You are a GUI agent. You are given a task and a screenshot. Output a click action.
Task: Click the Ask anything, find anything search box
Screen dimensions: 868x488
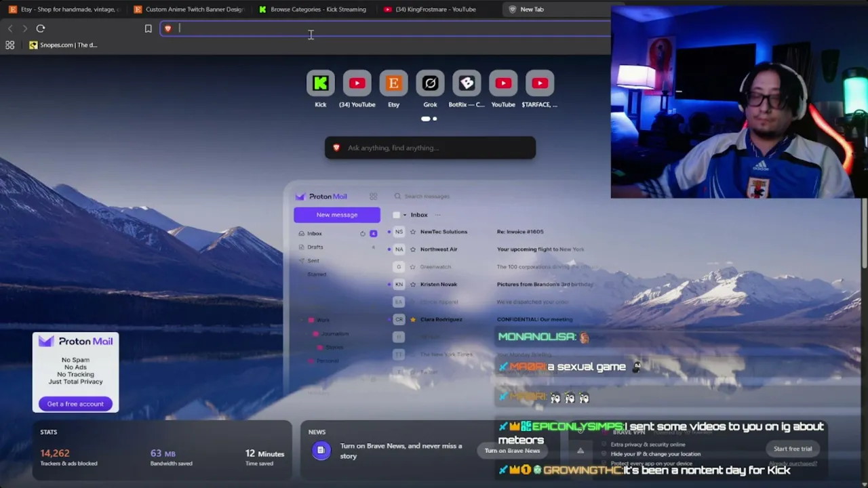click(430, 148)
